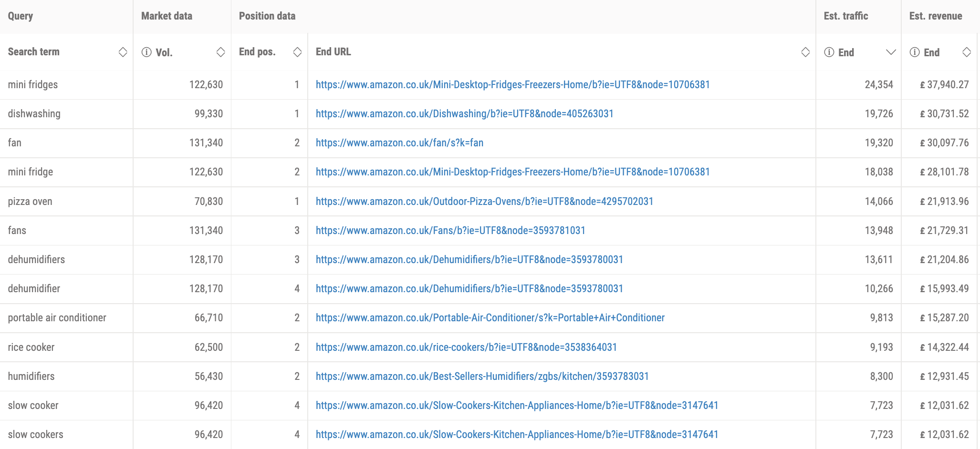The image size is (980, 449).
Task: Open the rice-cookers Amazon URL
Action: click(467, 347)
